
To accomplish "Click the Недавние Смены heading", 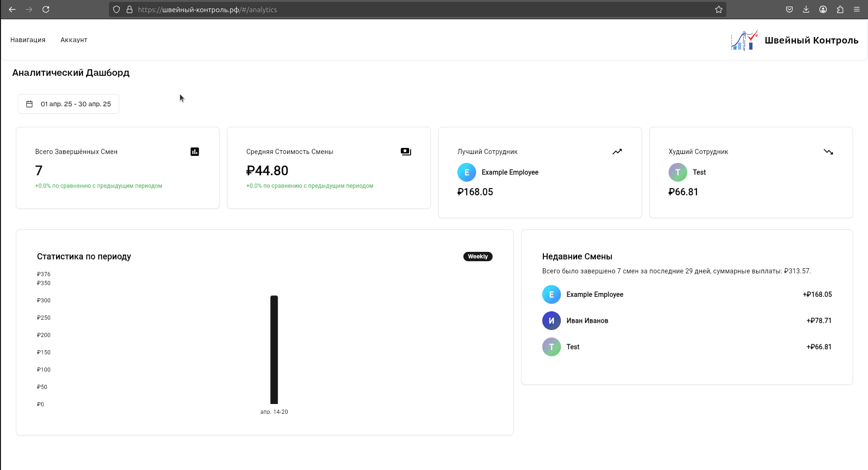I will 577,257.
